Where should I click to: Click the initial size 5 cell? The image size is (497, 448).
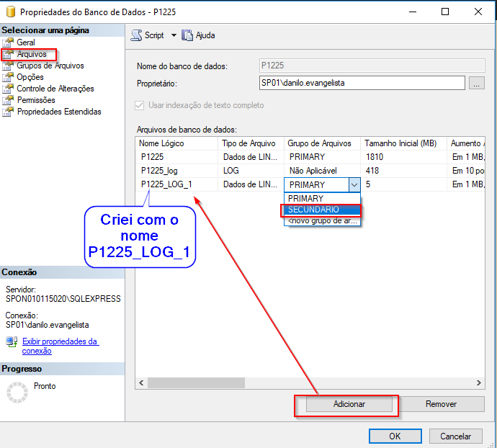point(403,184)
